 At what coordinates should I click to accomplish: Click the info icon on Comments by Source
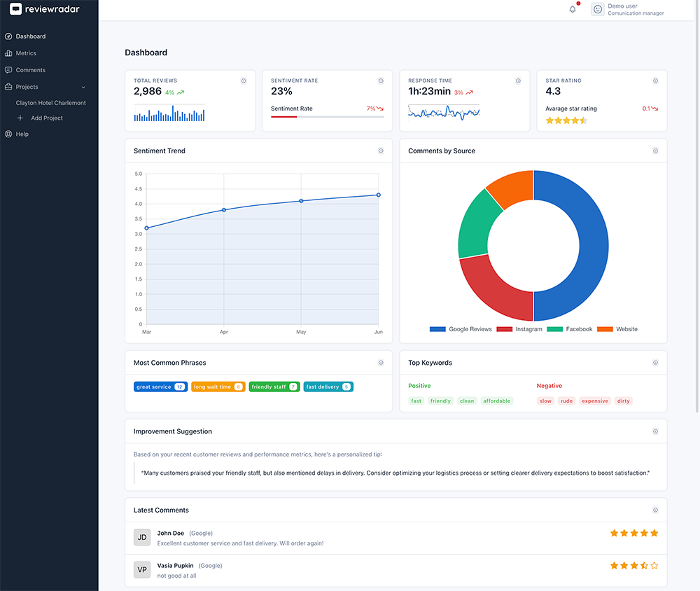click(655, 151)
